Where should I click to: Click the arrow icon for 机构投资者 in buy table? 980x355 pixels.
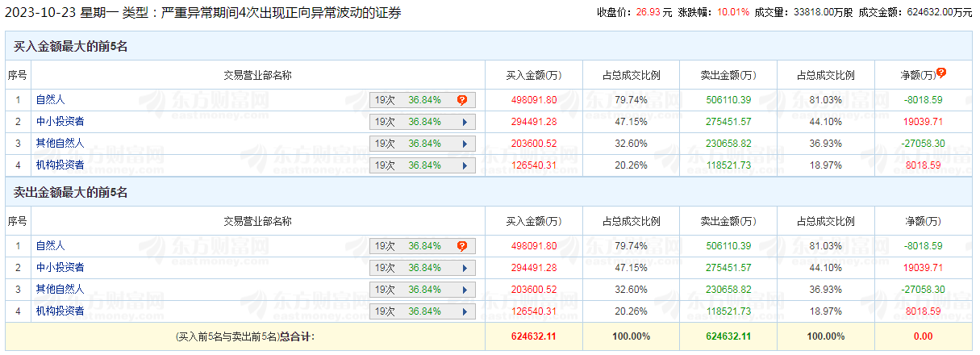[465, 165]
